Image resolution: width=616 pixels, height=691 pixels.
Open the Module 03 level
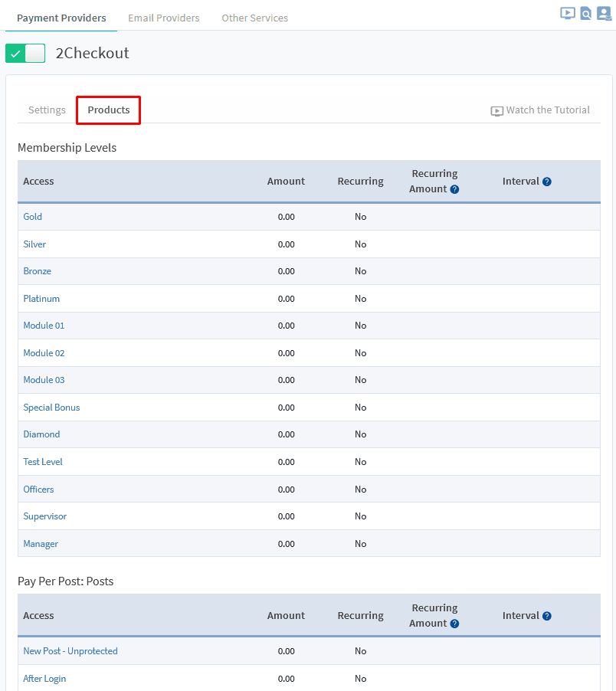tap(44, 380)
